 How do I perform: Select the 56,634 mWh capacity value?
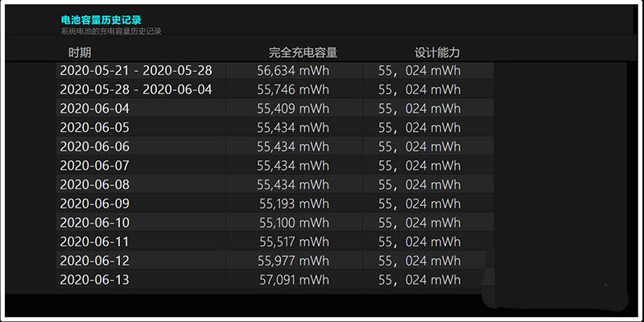[293, 71]
